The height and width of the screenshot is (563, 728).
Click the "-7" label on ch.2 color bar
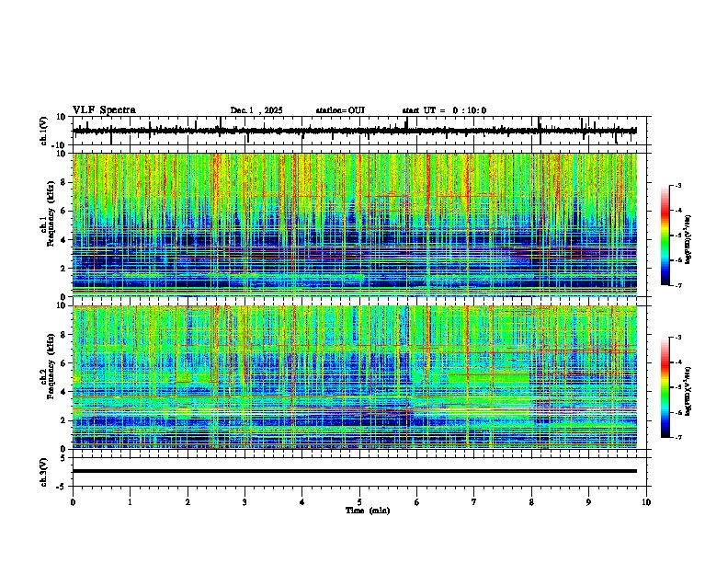point(677,437)
